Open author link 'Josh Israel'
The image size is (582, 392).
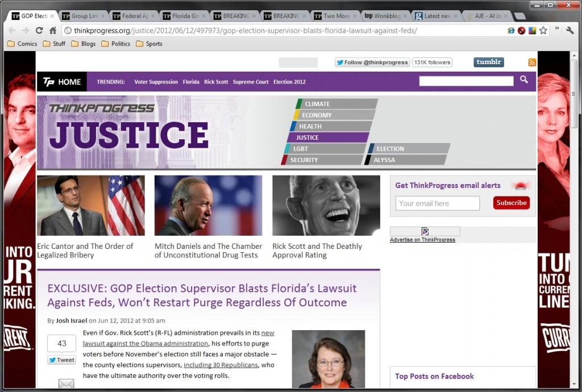click(72, 320)
